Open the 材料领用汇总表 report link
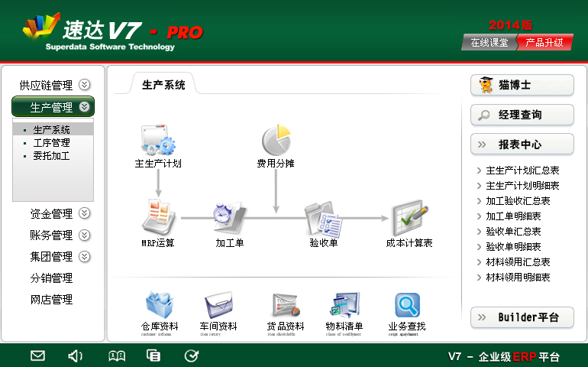Viewport: 588px width, 367px height. click(518, 261)
